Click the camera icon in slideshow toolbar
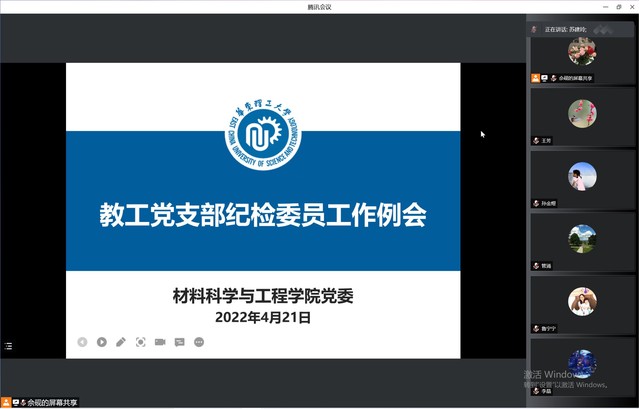639x409 pixels. [160, 342]
